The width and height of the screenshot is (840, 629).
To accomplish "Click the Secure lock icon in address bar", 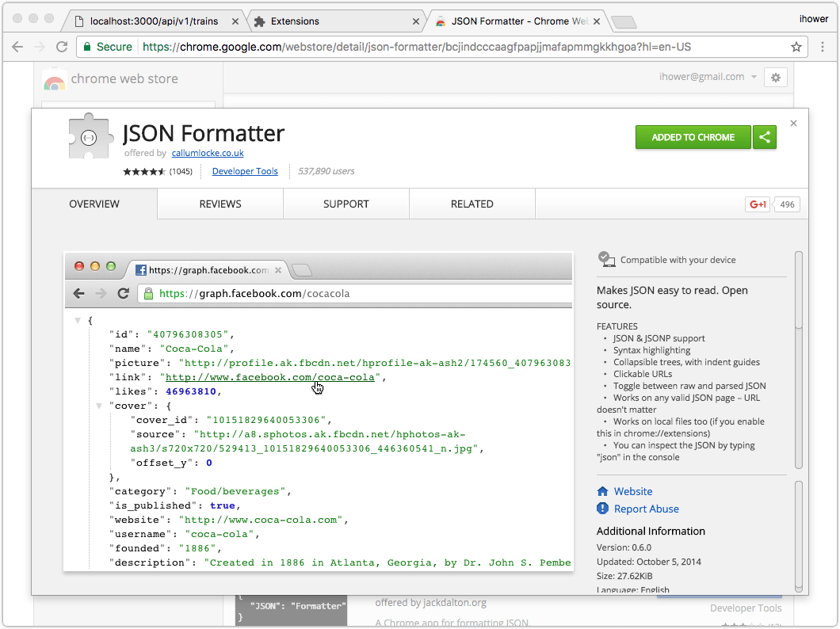I will pos(87,47).
